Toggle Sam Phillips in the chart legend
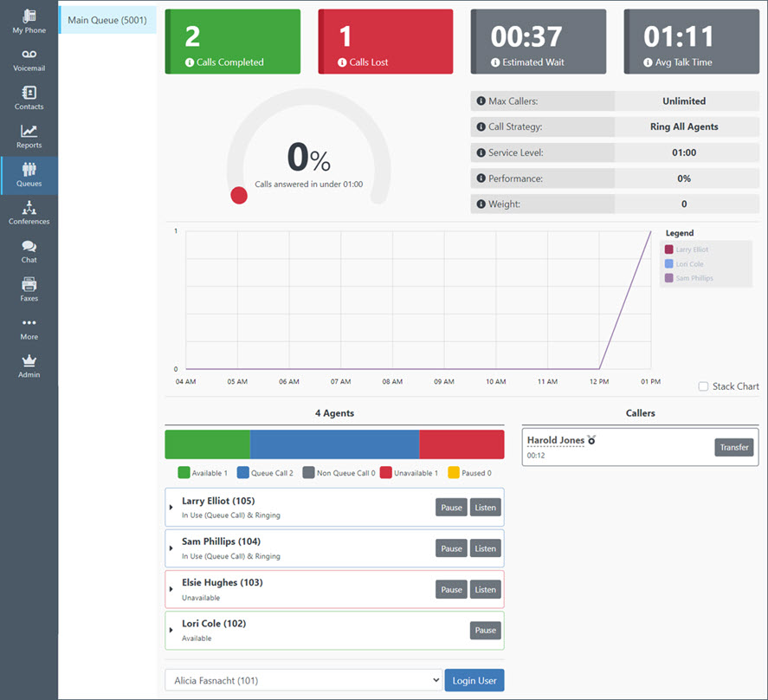Image resolution: width=768 pixels, height=700 pixels. [x=688, y=278]
